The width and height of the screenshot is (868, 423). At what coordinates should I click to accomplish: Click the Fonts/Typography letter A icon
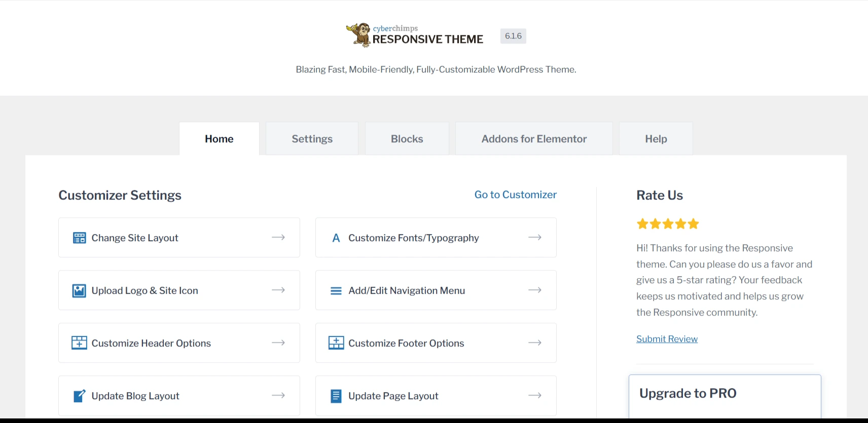[x=336, y=238]
